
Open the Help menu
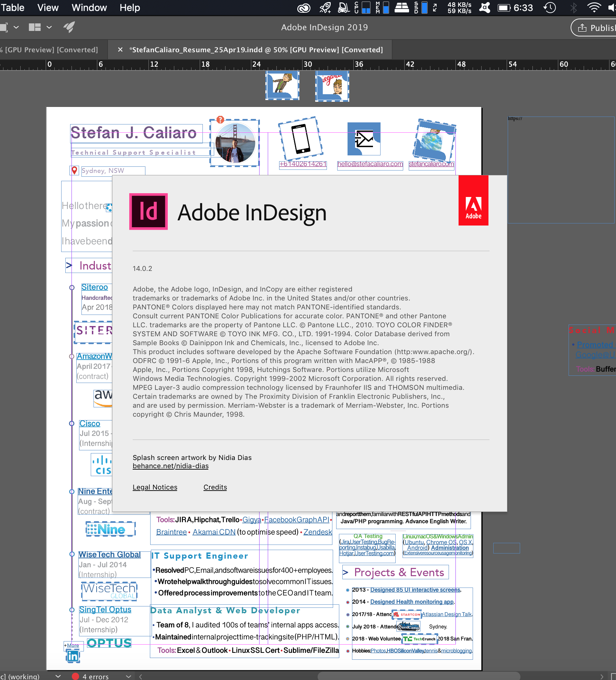130,8
